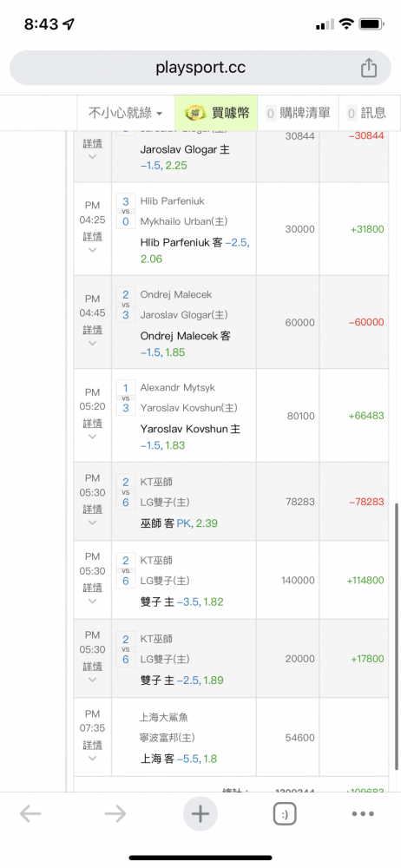The height and width of the screenshot is (868, 401).
Task: Go forward with the right arrow
Action: [x=115, y=814]
